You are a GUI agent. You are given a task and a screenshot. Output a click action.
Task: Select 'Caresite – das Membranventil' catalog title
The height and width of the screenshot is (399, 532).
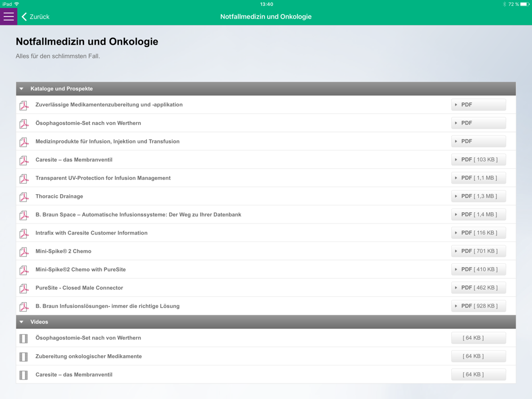[x=74, y=160]
